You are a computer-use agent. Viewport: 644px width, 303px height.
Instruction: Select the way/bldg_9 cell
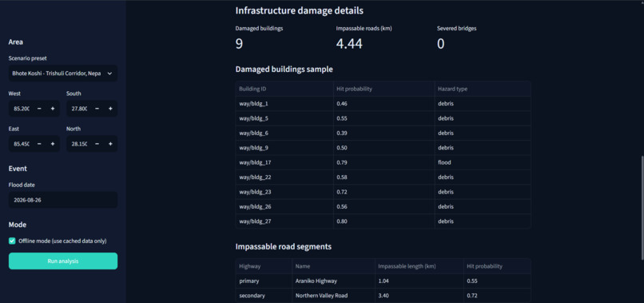(284, 148)
